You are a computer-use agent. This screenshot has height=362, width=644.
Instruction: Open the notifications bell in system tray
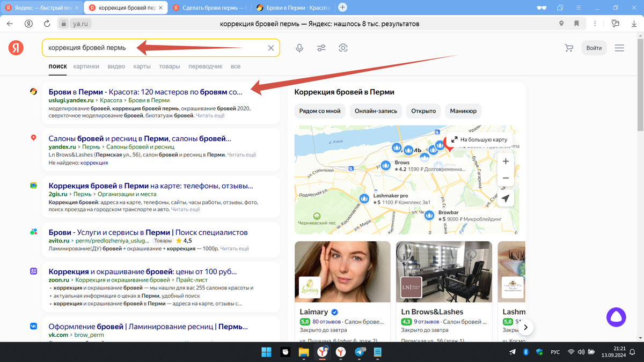634,352
